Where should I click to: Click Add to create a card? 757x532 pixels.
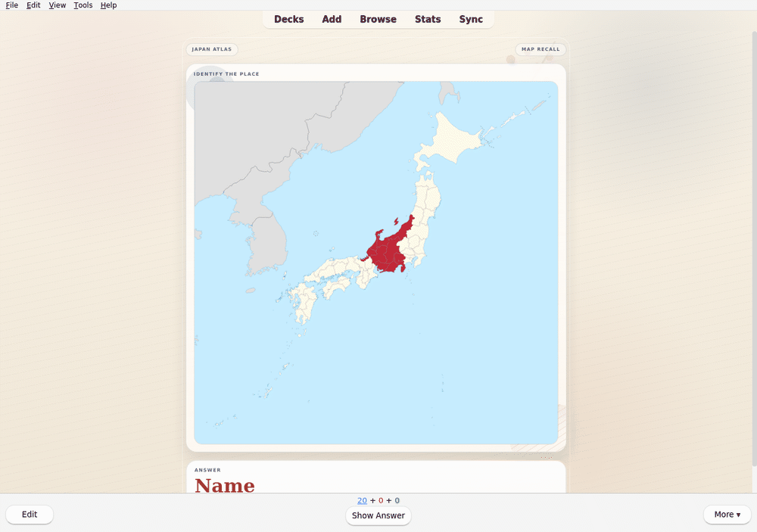coord(332,20)
